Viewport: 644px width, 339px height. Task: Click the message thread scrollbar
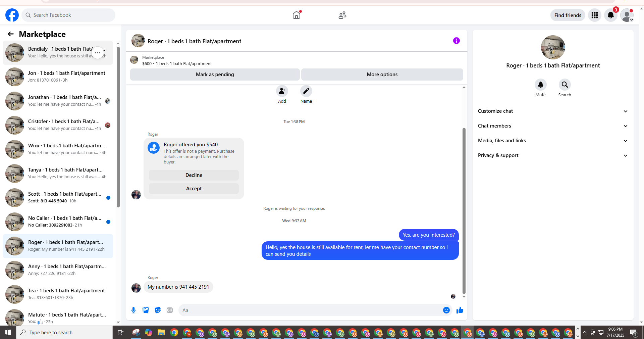tap(464, 211)
